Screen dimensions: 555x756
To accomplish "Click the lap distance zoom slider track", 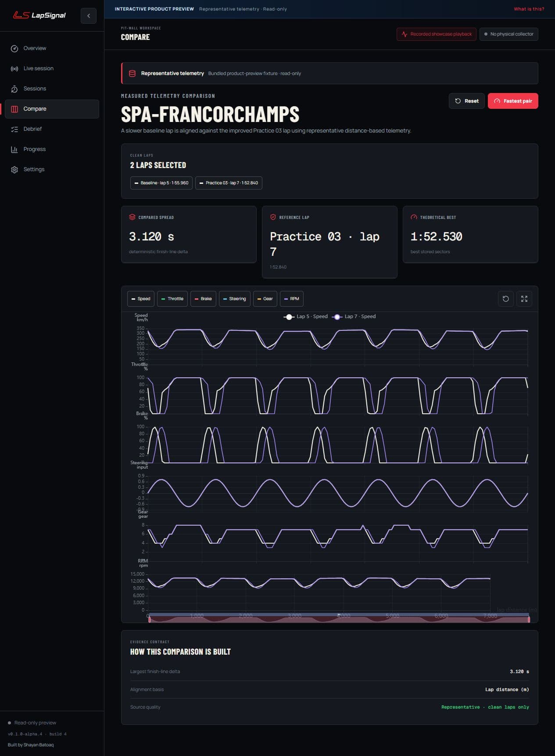I will click(339, 619).
